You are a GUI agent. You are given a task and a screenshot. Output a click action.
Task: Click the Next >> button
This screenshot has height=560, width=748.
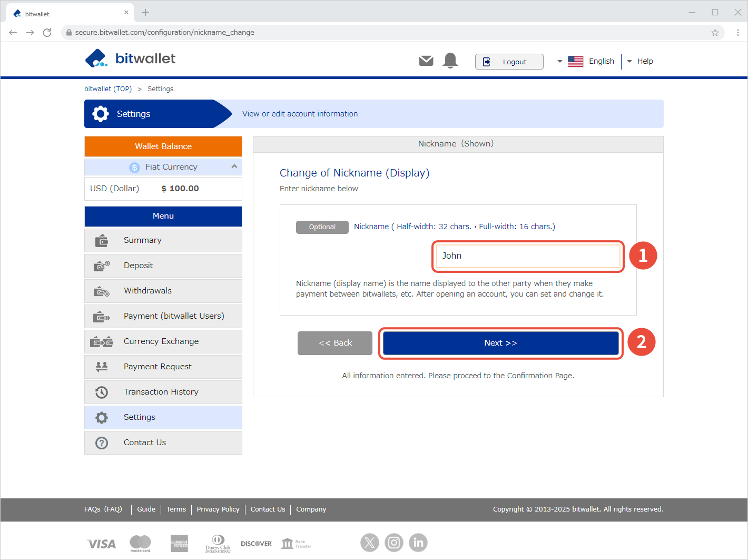[500, 343]
